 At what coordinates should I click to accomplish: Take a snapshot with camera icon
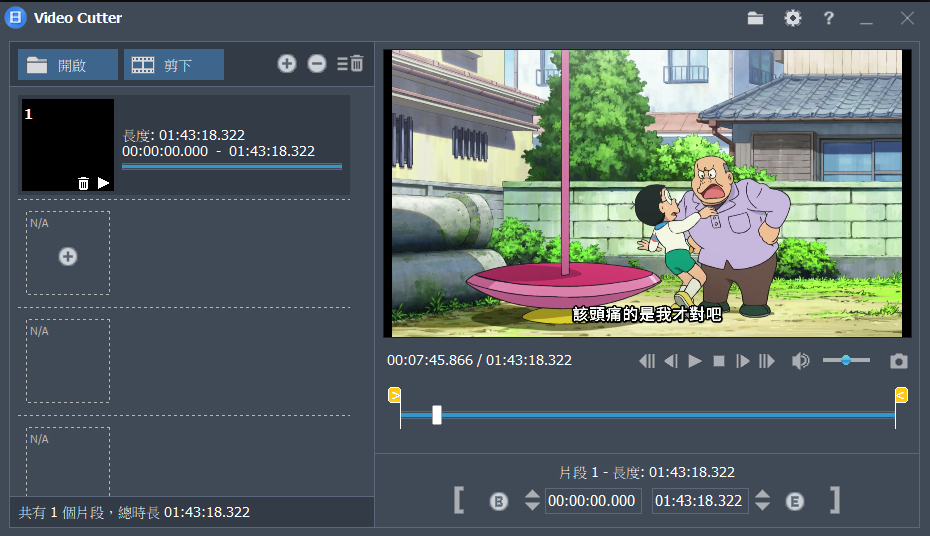point(899,360)
